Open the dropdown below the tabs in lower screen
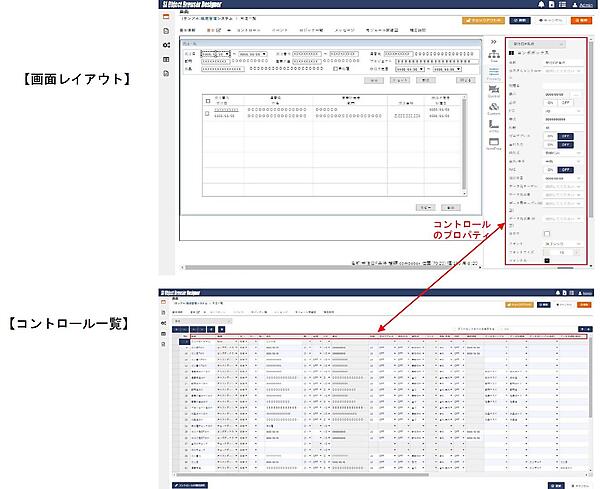Viewport: 600px width, 489px height. click(x=202, y=321)
